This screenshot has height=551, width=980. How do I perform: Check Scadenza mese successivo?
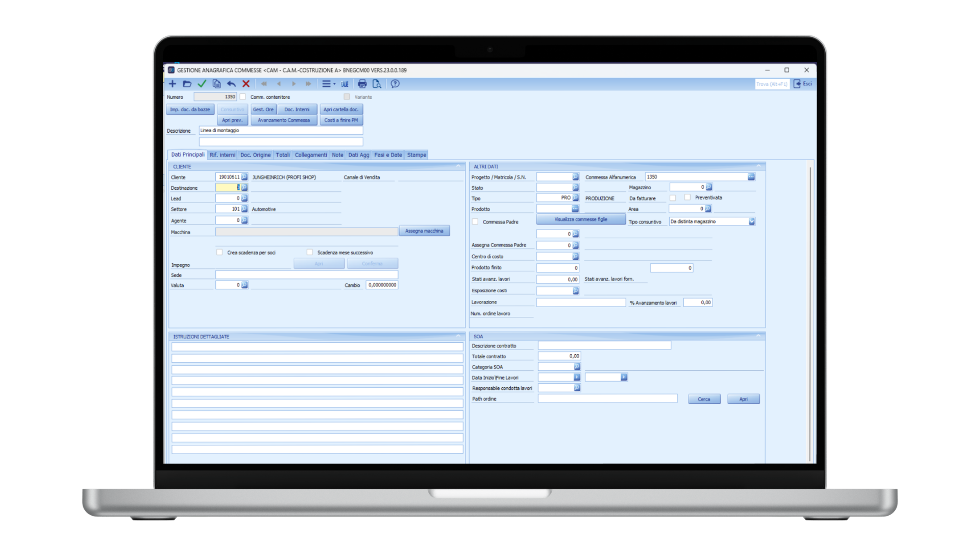[x=310, y=252]
